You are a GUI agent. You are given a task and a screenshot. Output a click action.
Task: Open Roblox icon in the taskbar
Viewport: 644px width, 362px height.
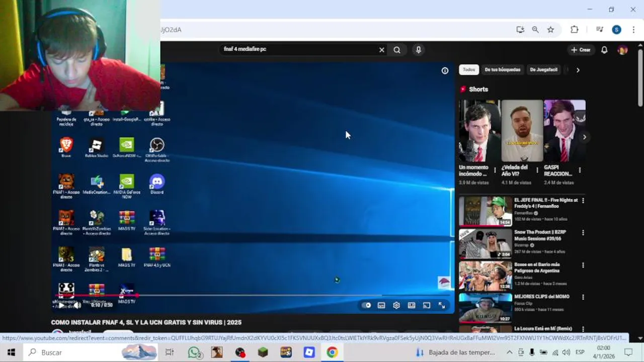309,352
